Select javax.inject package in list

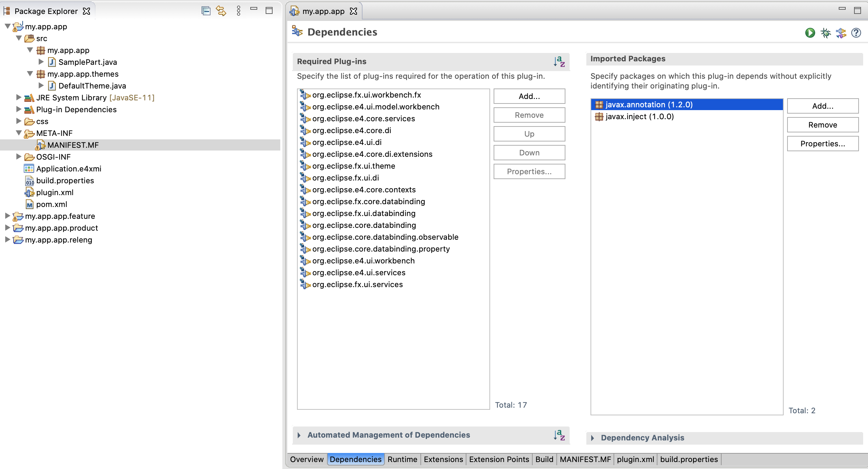(x=639, y=116)
